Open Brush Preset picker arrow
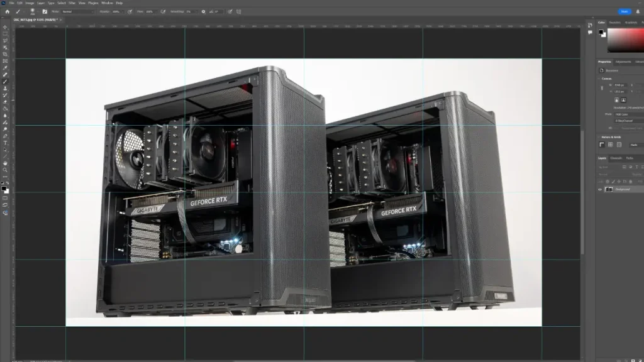 (38, 11)
